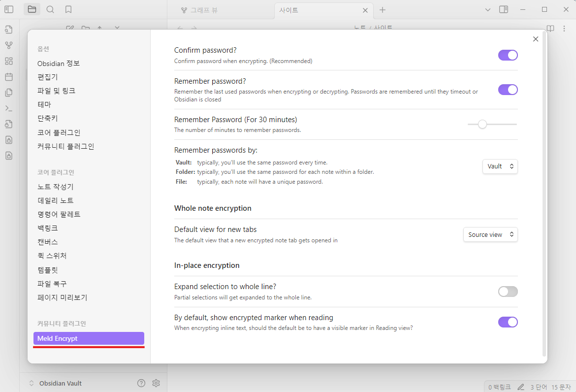Disable Remember password toggle
The width and height of the screenshot is (576, 392).
pos(508,90)
